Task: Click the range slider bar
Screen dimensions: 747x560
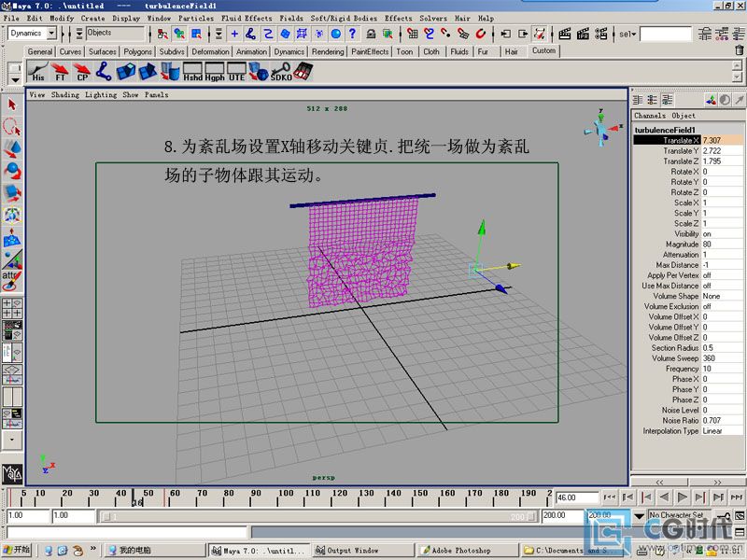Action: click(x=318, y=516)
